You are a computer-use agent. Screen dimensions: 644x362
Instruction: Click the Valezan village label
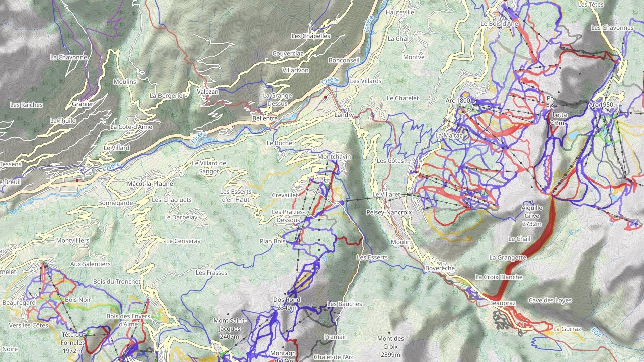click(x=208, y=92)
